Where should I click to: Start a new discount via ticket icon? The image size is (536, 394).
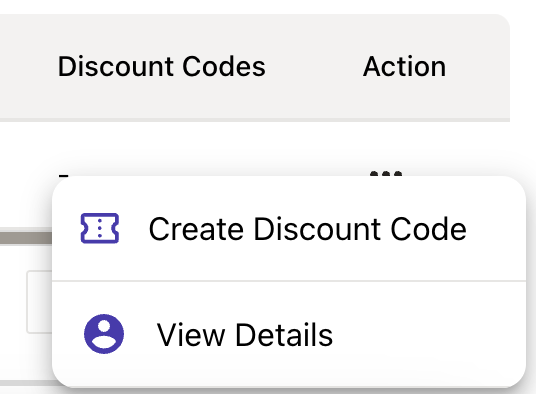pyautogui.click(x=100, y=228)
